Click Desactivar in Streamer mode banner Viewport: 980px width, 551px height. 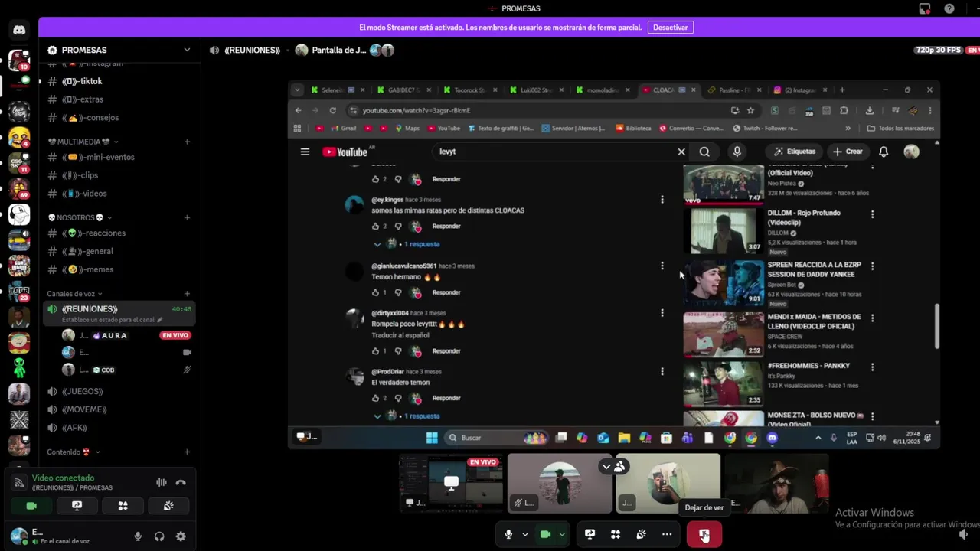tap(671, 28)
